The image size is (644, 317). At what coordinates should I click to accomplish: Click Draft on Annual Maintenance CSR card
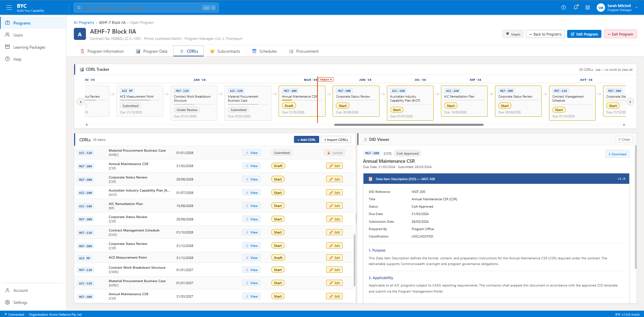[x=289, y=106]
